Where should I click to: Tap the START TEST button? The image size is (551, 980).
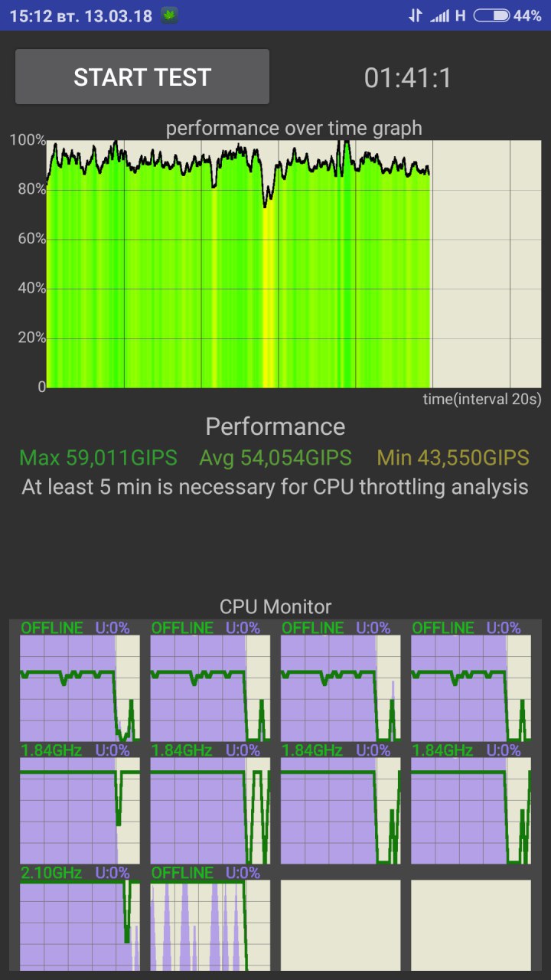142,77
